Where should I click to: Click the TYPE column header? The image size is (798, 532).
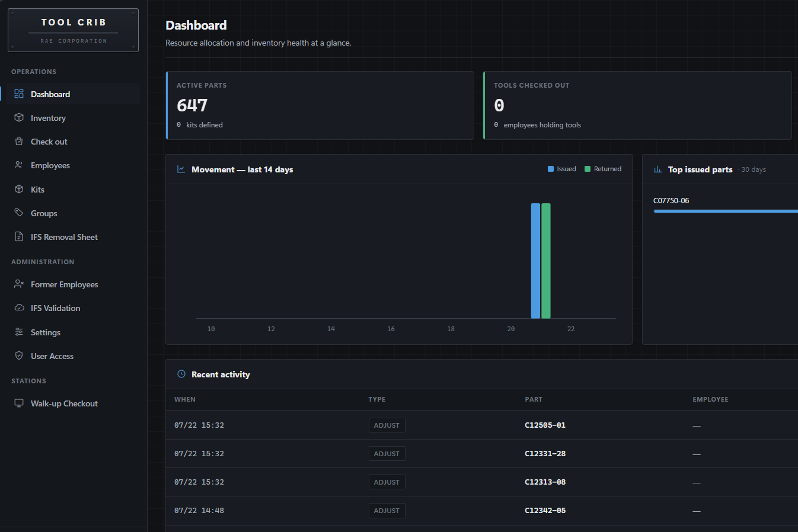coord(376,399)
